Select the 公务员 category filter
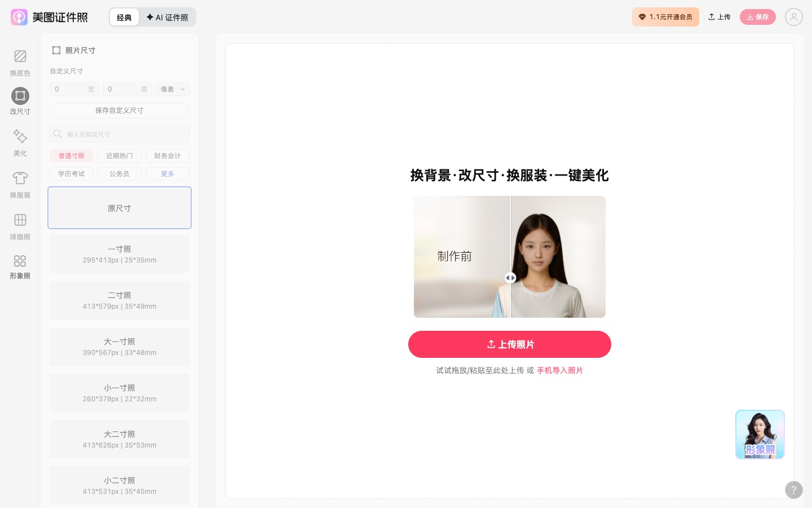812x508 pixels. 120,174
